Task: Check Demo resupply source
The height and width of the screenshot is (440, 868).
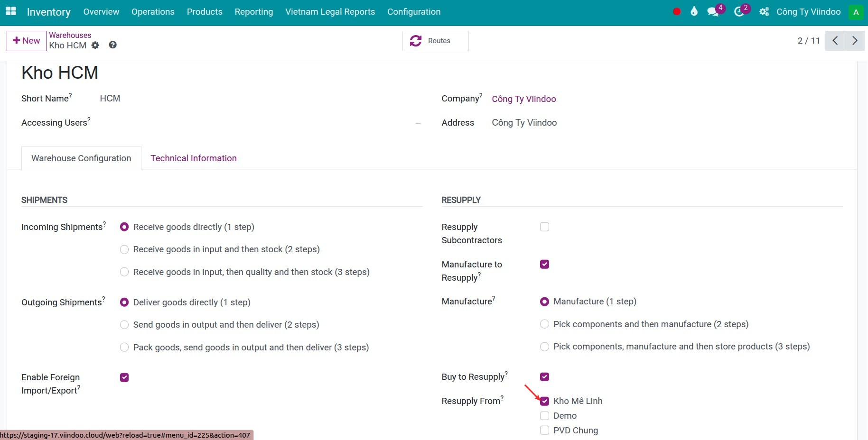Action: point(544,416)
